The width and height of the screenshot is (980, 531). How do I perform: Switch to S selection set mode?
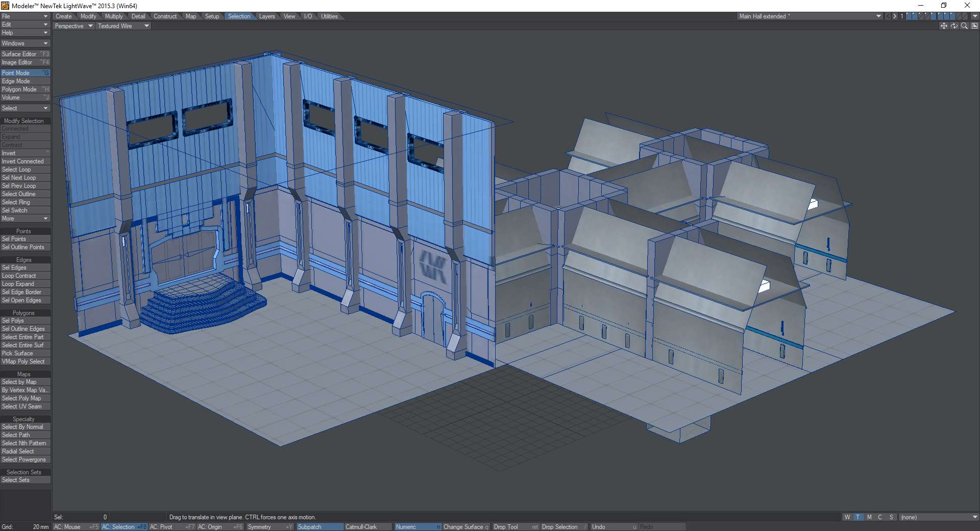point(891,517)
